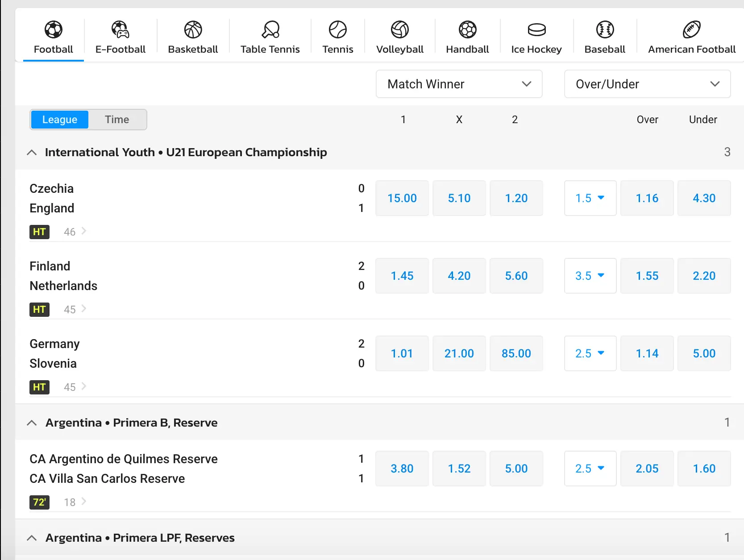Image resolution: width=744 pixels, height=560 pixels.
Task: Change the Germany match 2.5 goal line
Action: click(590, 353)
